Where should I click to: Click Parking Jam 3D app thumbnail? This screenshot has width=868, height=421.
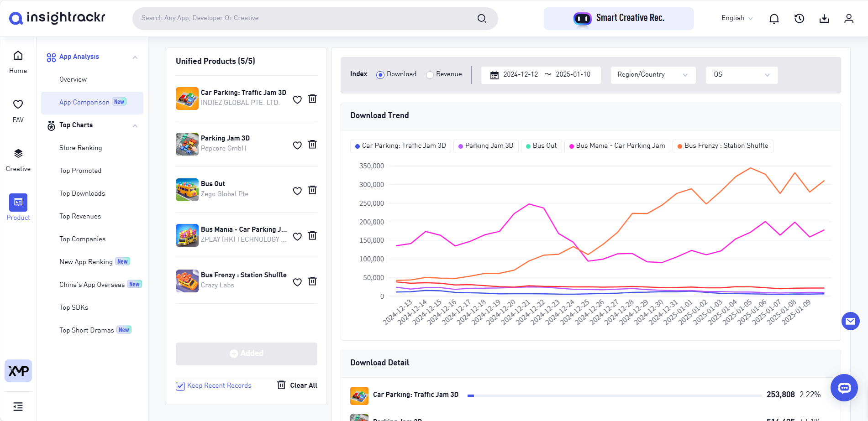pyautogui.click(x=187, y=144)
